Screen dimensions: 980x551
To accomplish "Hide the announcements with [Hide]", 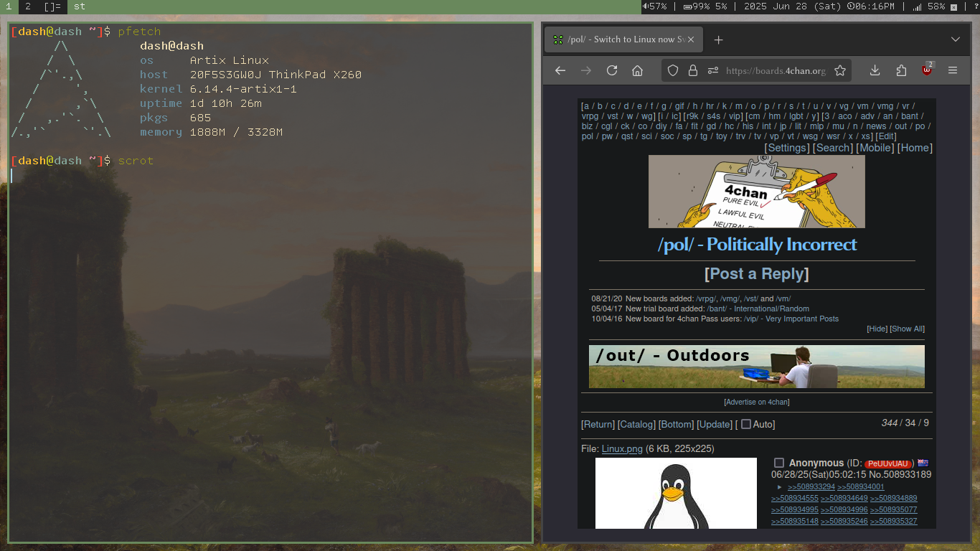I will point(877,329).
